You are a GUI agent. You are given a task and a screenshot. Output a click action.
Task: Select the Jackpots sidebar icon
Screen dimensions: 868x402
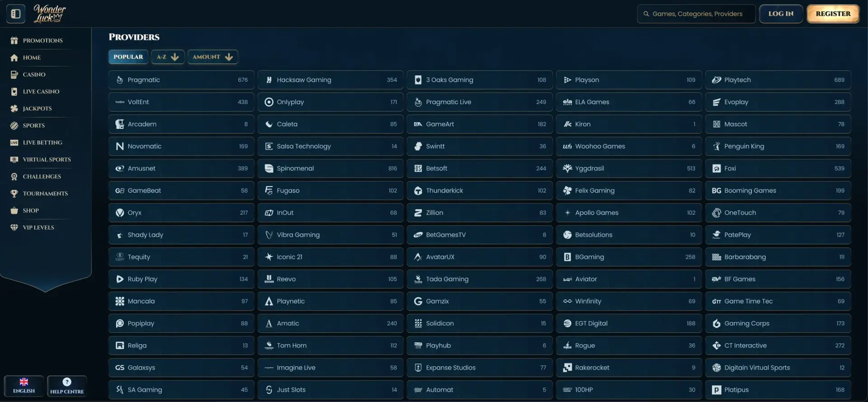[14, 109]
